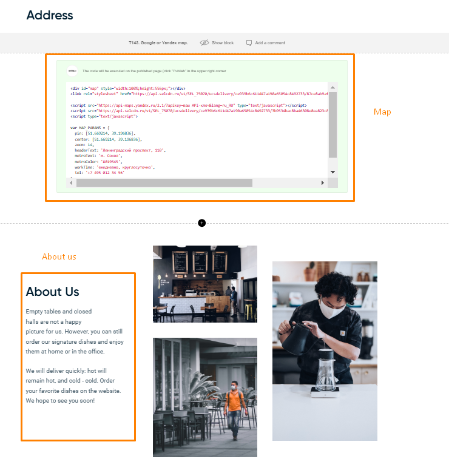
Task: Click the link rel="stylesheet" code line
Action: (199, 94)
